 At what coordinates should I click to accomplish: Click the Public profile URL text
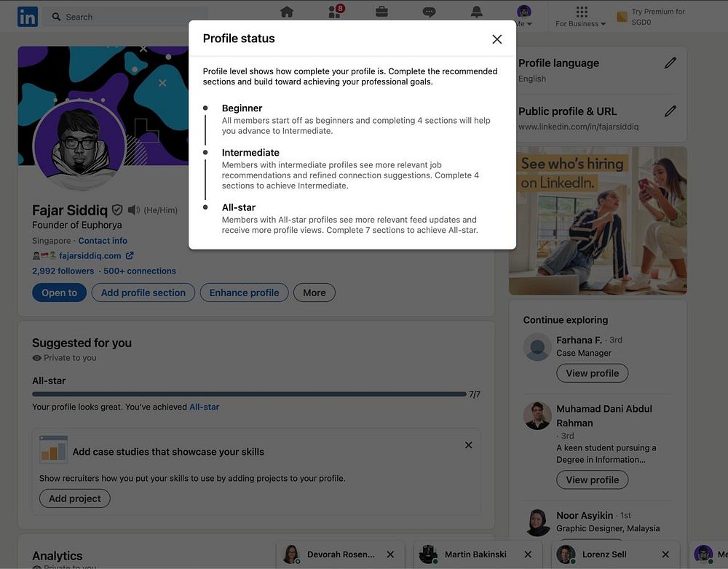[579, 127]
